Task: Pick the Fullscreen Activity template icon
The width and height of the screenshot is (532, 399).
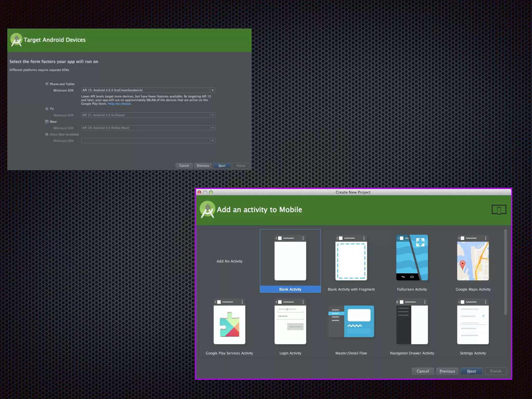Action: click(412, 258)
